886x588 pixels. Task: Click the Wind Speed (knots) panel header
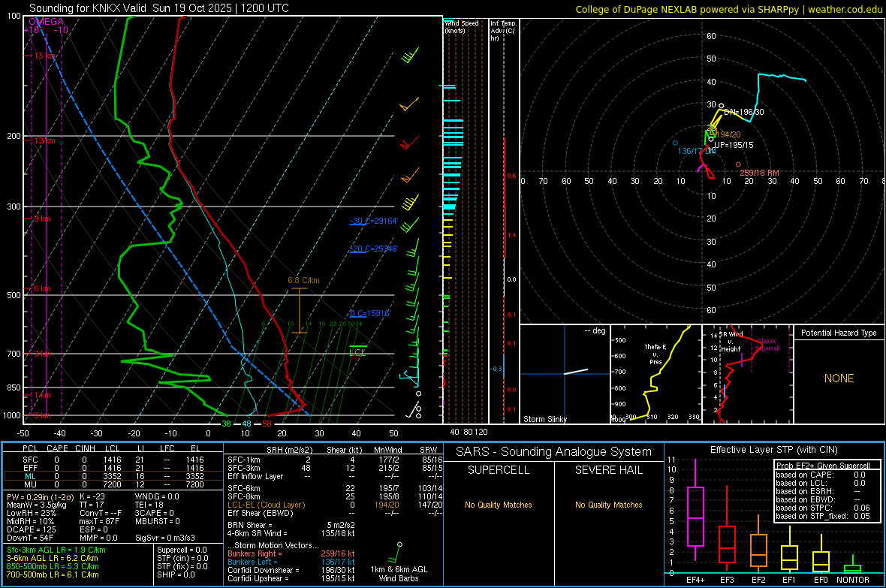pyautogui.click(x=462, y=26)
